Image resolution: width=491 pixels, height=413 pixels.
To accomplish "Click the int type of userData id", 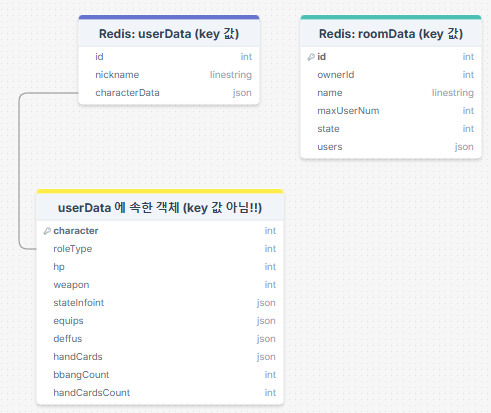I will (x=246, y=57).
